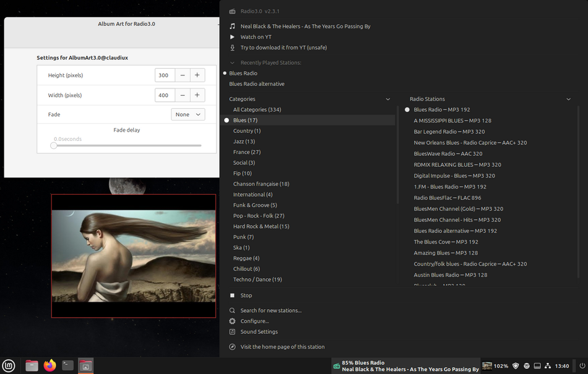588x374 pixels.
Task: Select Chanson française (18) category
Action: click(x=261, y=184)
